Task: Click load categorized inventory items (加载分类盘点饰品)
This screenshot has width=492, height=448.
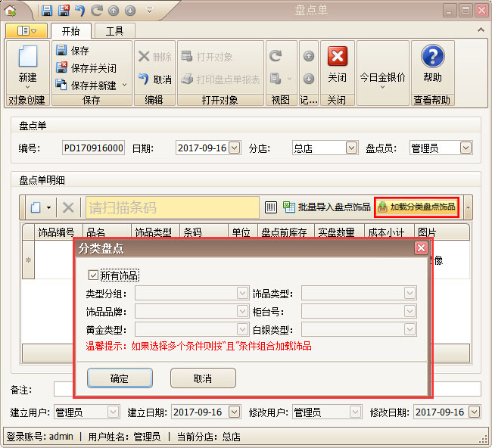Action: click(417, 207)
